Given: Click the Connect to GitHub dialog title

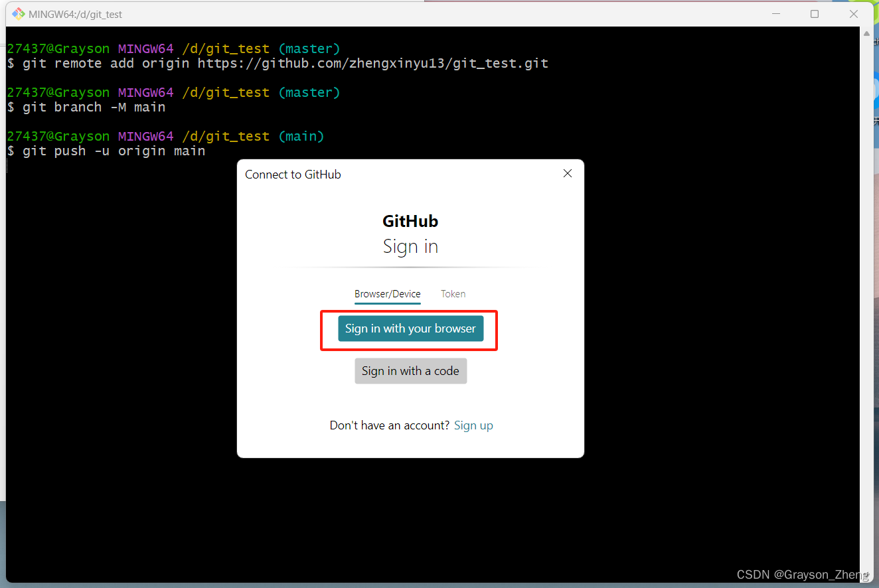Looking at the screenshot, I should [x=293, y=175].
